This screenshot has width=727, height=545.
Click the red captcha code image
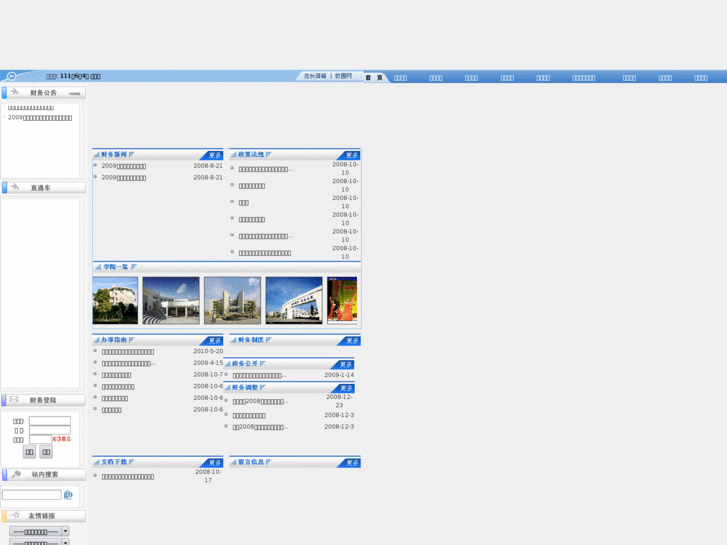pyautogui.click(x=62, y=439)
